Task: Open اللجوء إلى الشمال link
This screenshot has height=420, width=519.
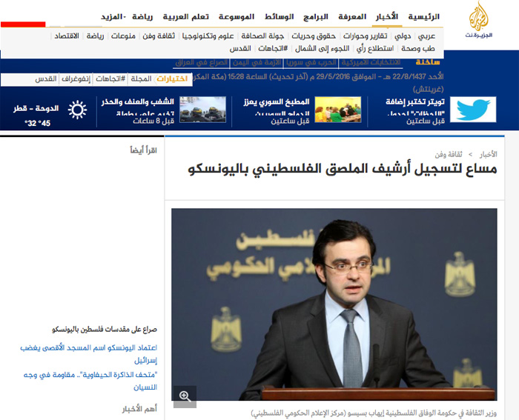Action: click(322, 49)
